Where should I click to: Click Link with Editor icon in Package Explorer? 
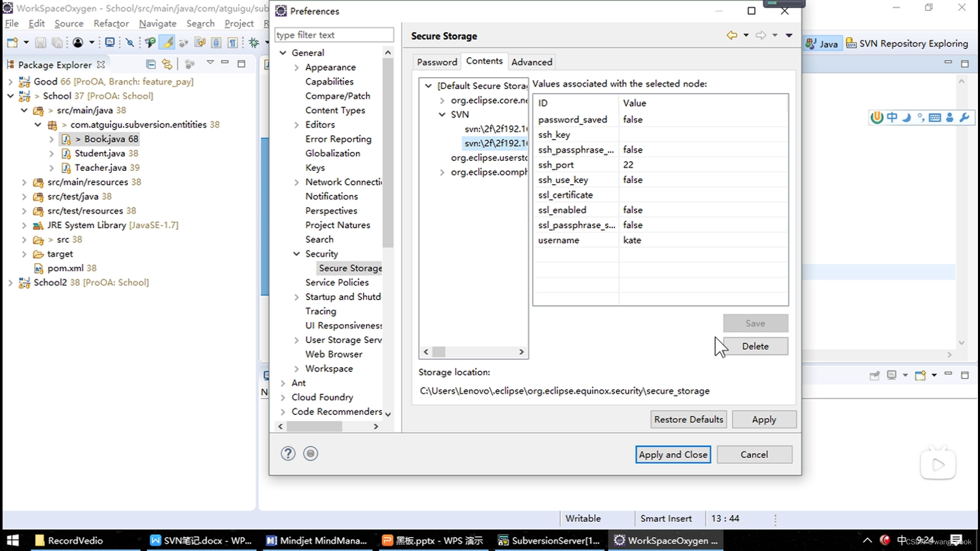(167, 64)
